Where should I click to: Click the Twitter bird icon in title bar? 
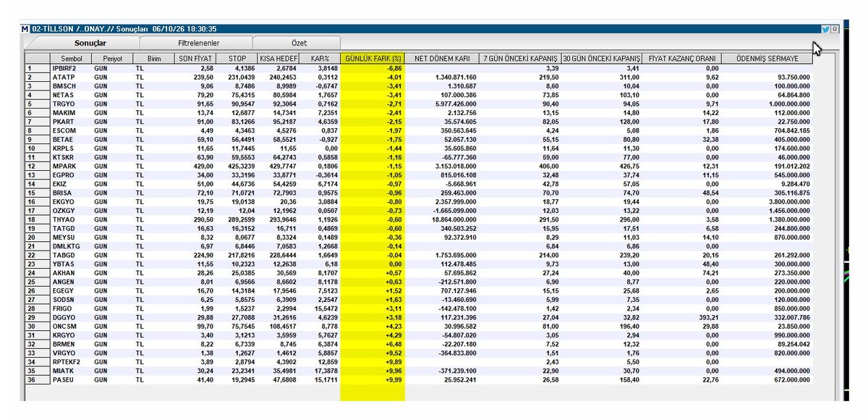[x=825, y=29]
